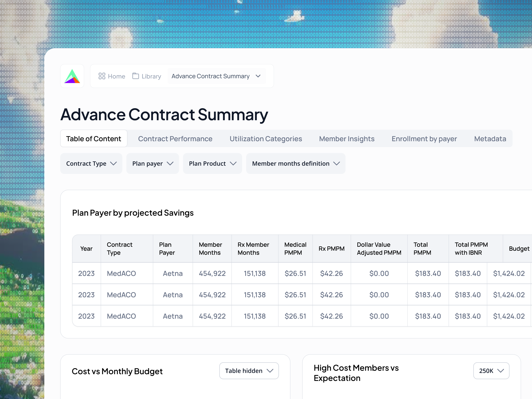The image size is (532, 399).
Task: Go to the Home breadcrumb link
Action: click(x=112, y=76)
